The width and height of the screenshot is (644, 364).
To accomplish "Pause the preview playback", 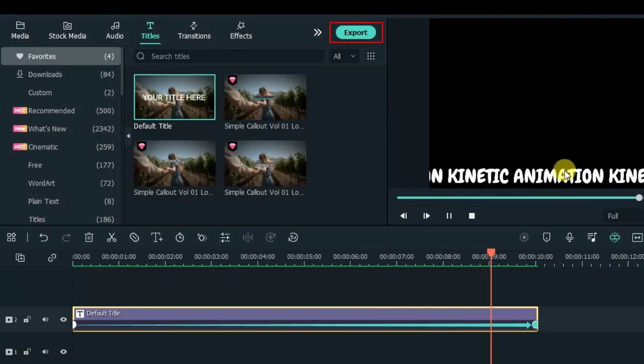I will [449, 216].
